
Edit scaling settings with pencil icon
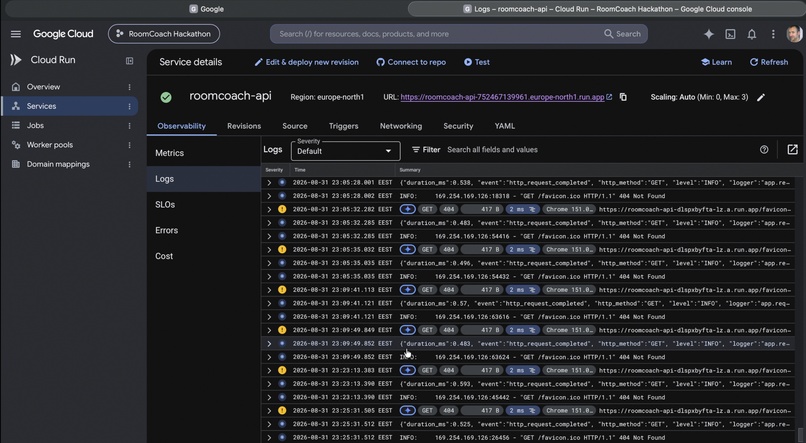[761, 97]
